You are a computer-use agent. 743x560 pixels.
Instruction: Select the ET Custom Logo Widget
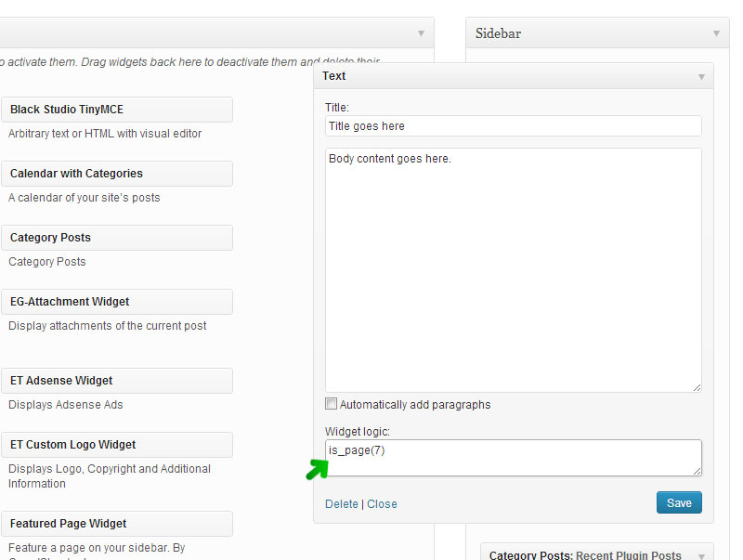[x=116, y=445]
